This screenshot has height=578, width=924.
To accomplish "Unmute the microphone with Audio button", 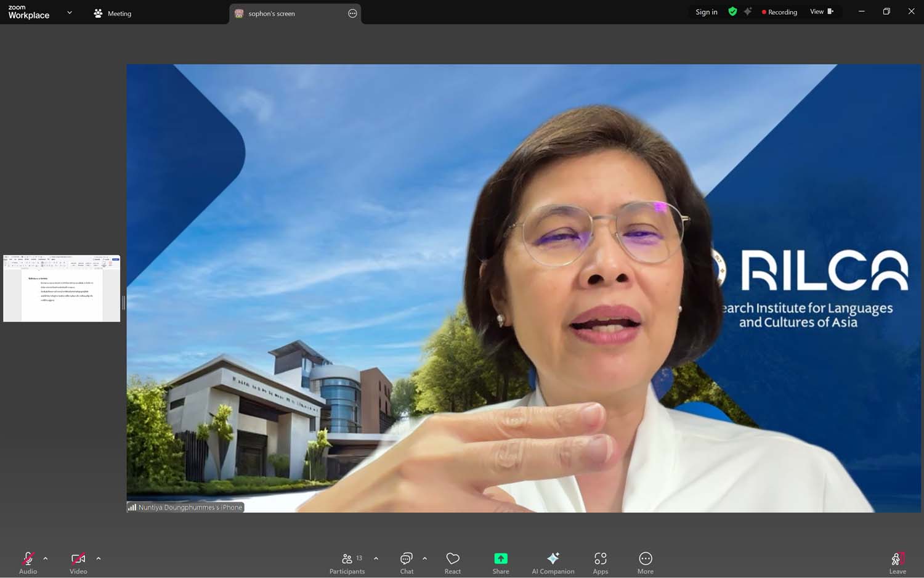I will [x=28, y=563].
